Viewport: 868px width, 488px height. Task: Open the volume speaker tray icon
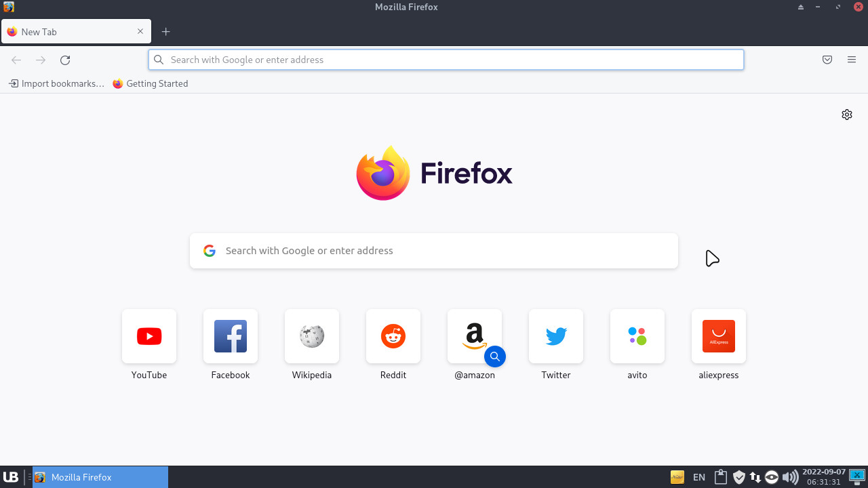point(790,477)
